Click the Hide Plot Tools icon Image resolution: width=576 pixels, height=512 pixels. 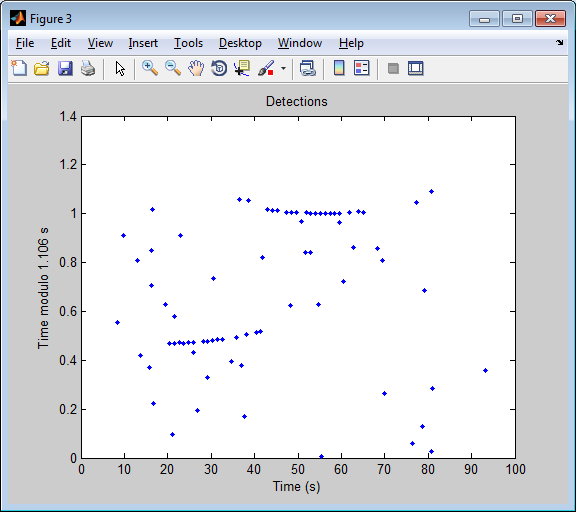393,68
